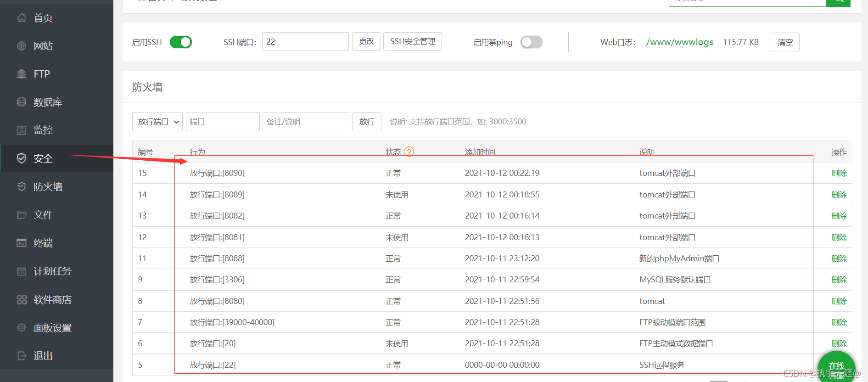Click MySQL服务默认端口 description
Viewport: 868px width, 382px height.
(675, 280)
